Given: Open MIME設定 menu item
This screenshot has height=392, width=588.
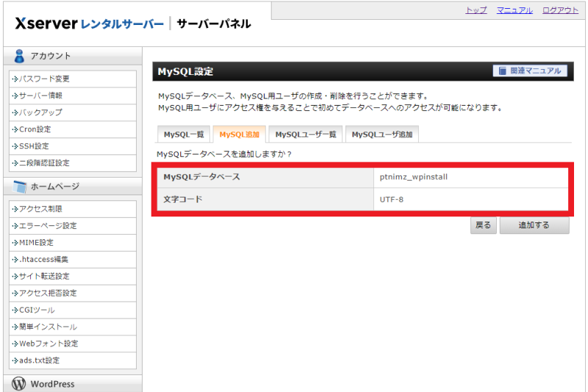Looking at the screenshot, I should click(73, 242).
